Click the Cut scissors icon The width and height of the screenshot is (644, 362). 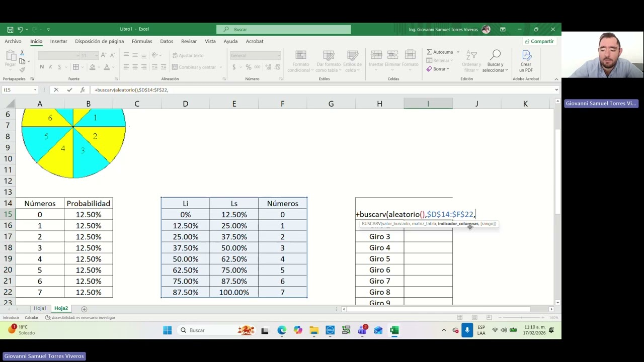(x=22, y=53)
